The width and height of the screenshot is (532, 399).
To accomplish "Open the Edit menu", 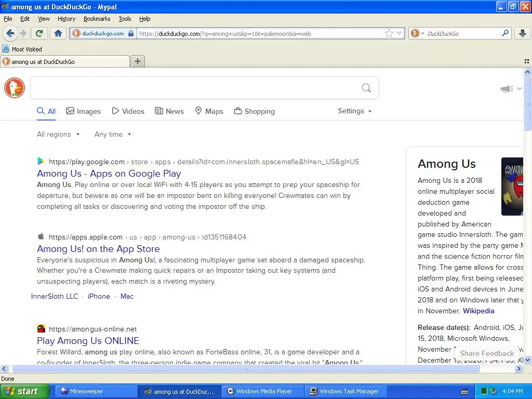I will pos(25,19).
